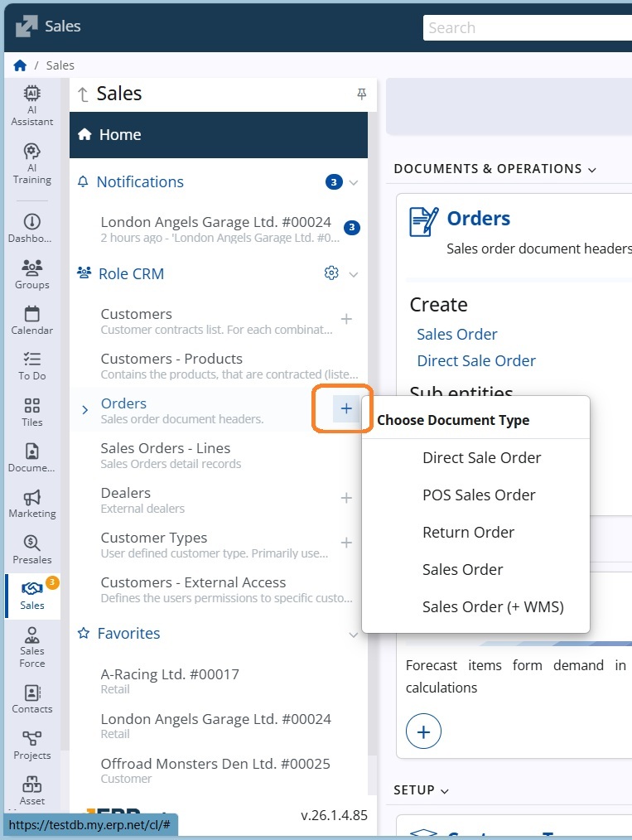Image resolution: width=632 pixels, height=840 pixels.
Task: Click the Notifications bell icon
Action: click(83, 181)
